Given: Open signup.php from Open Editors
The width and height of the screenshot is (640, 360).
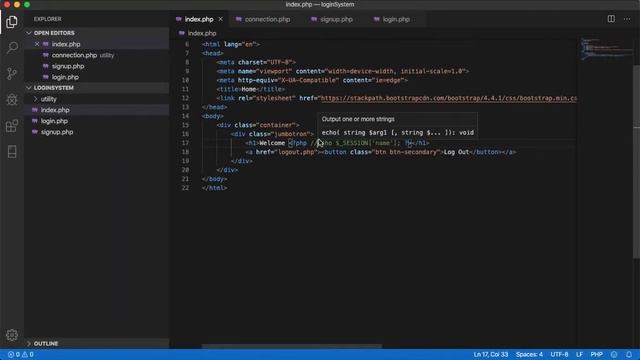Looking at the screenshot, I should point(68,66).
